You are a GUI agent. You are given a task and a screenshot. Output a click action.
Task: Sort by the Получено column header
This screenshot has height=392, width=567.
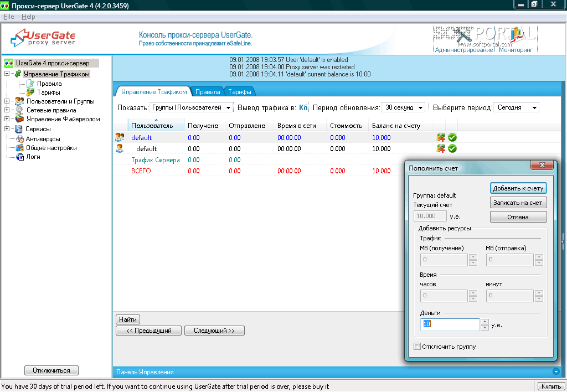pyautogui.click(x=204, y=125)
